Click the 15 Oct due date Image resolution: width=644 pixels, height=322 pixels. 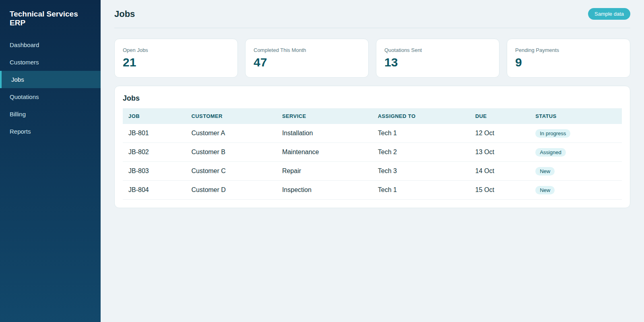click(485, 190)
